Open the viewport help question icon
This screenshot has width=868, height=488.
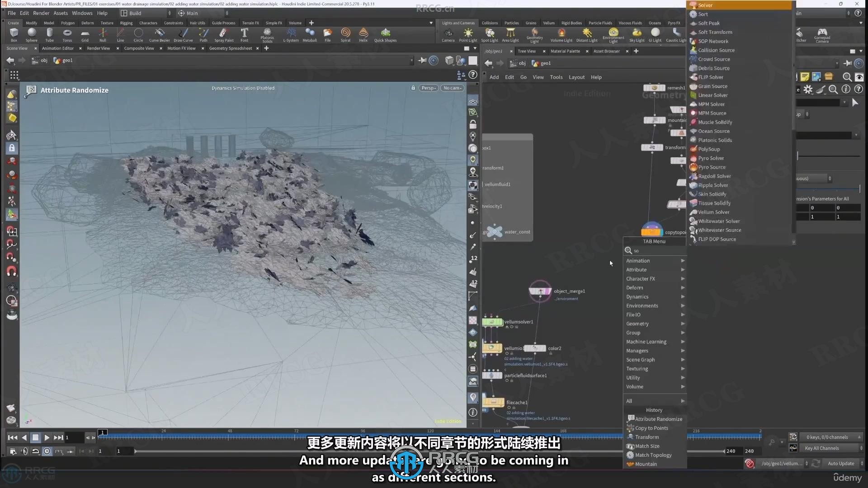click(x=473, y=75)
